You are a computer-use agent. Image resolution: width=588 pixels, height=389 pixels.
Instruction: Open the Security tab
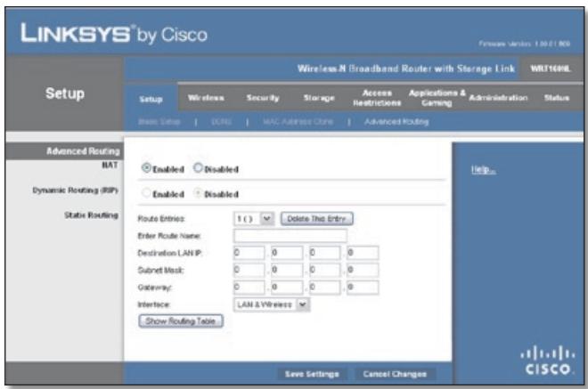coord(263,98)
